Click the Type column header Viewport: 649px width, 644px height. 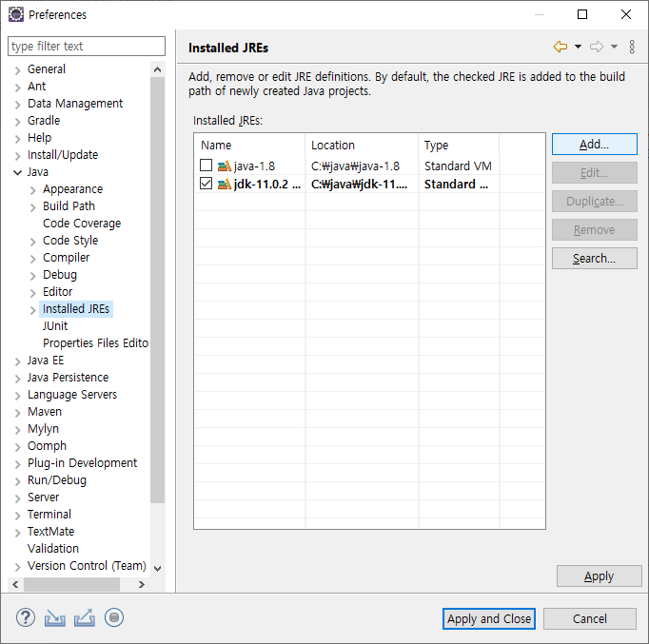click(459, 146)
